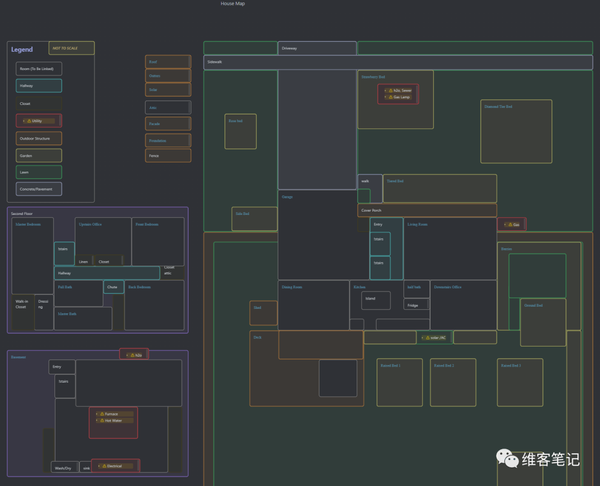Image resolution: width=600 pixels, height=486 pixels.
Task: Select the Lawn legend card
Action: pyautogui.click(x=39, y=172)
